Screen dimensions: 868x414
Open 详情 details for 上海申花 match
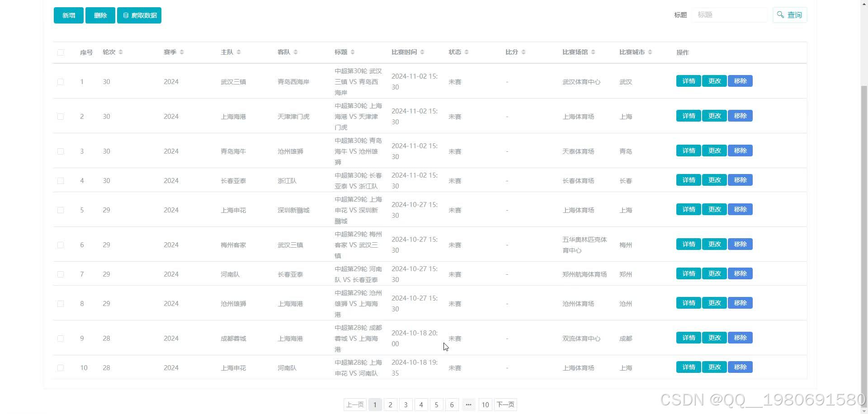click(x=688, y=209)
